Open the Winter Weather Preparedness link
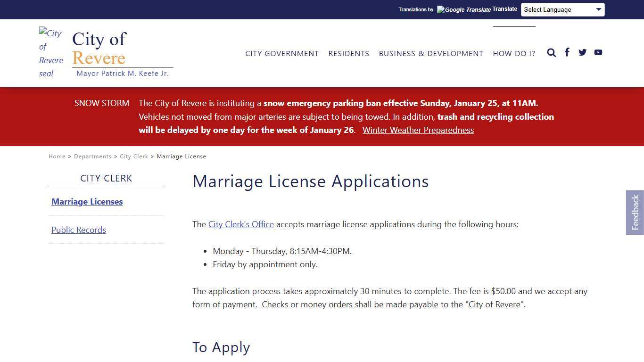The width and height of the screenshot is (644, 362). click(418, 130)
